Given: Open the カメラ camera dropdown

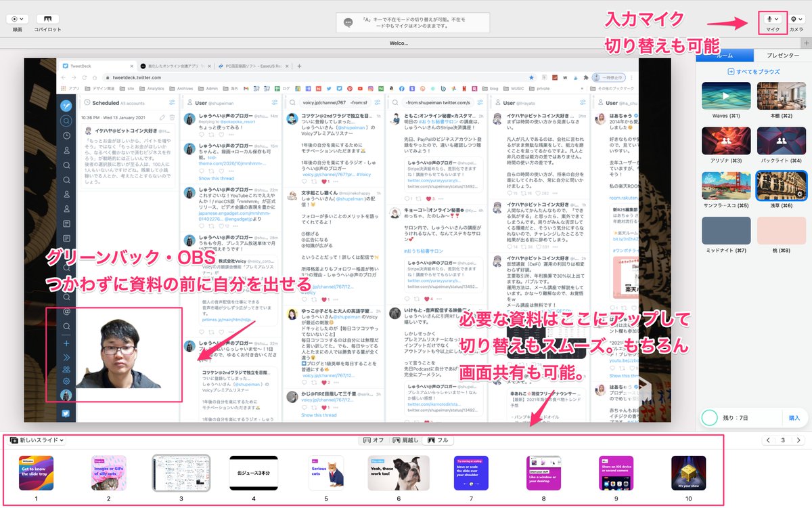Looking at the screenshot, I should tap(796, 20).
